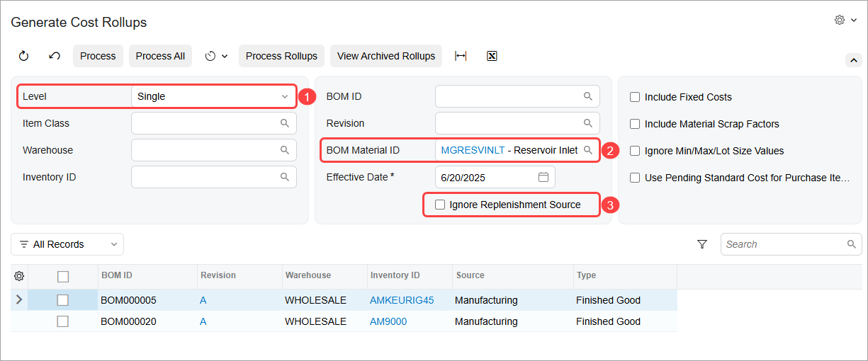Viewport: 868px width, 361px height.
Task: Click into the grid Search field
Action: pyautogui.click(x=784, y=244)
